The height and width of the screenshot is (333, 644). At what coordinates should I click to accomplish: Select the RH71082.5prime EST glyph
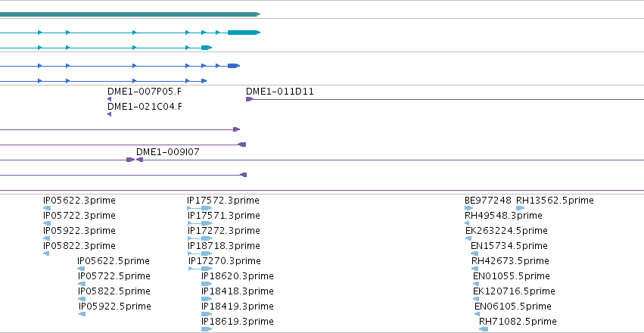(x=484, y=329)
